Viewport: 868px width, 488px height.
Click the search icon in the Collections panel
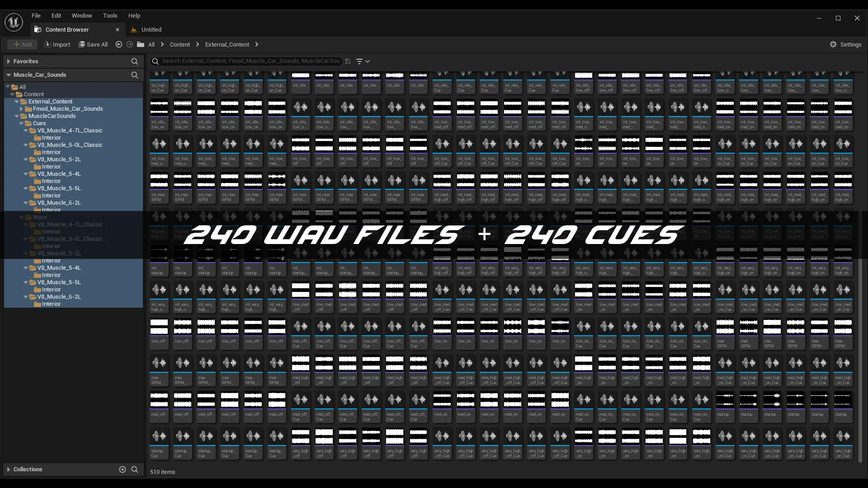point(134,469)
